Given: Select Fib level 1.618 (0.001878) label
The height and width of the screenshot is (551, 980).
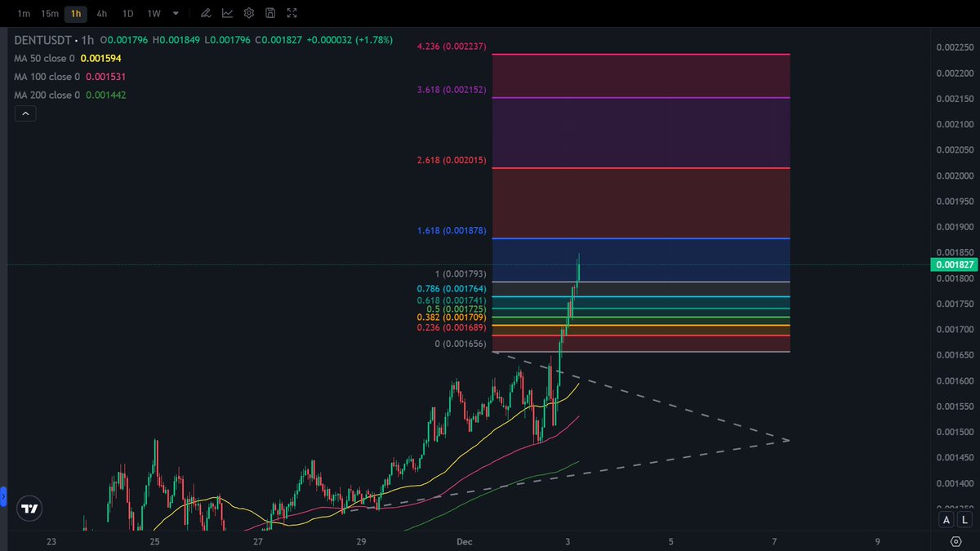Looking at the screenshot, I should coord(452,231).
